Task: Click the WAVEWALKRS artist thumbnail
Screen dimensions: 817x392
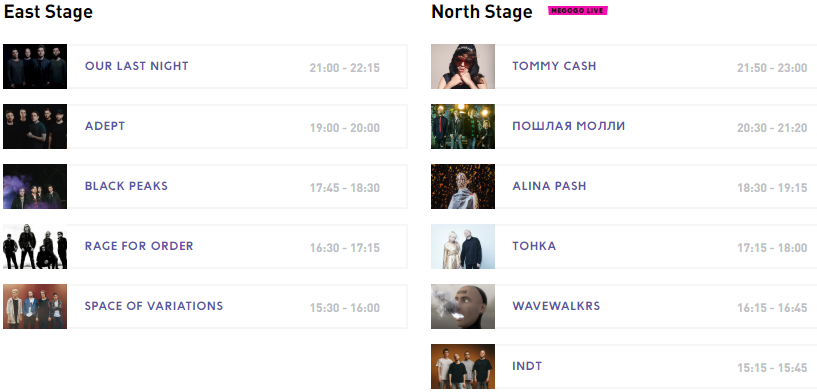Action: [x=463, y=307]
